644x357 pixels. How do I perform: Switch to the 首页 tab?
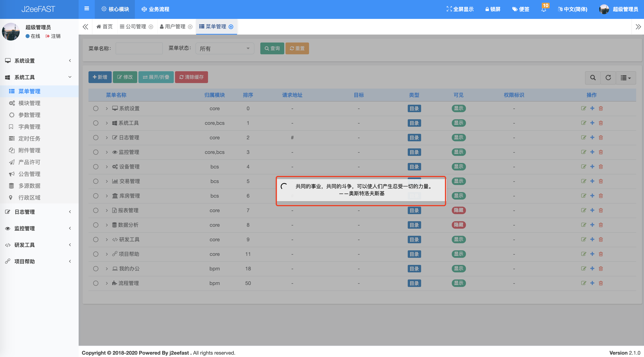click(x=105, y=27)
